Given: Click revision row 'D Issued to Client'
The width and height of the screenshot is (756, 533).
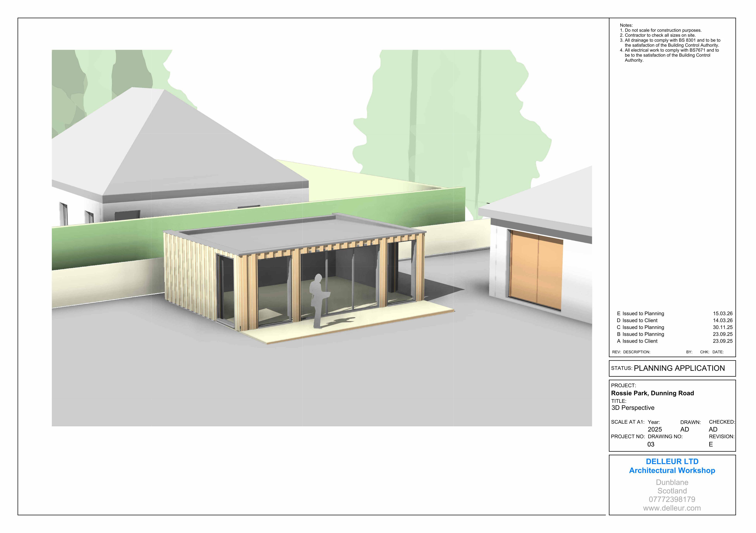Looking at the screenshot, I should [x=675, y=320].
